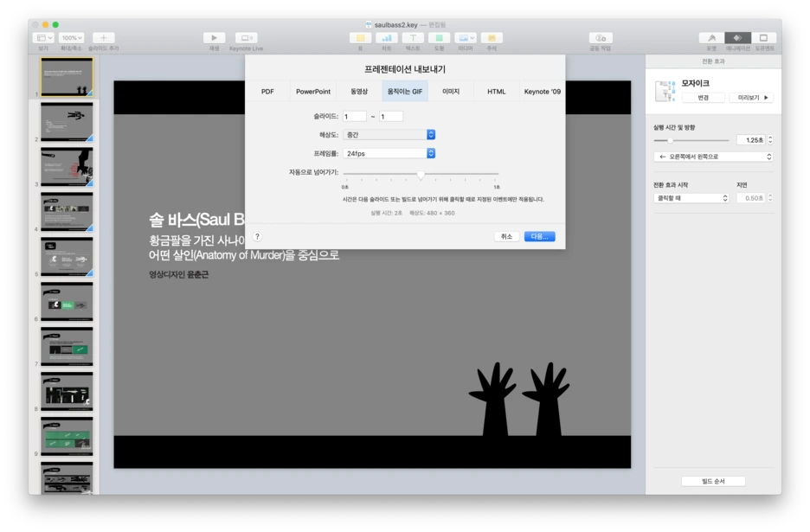Adjust the transition duration slider
Screen dimensions: 810x532
[670, 140]
